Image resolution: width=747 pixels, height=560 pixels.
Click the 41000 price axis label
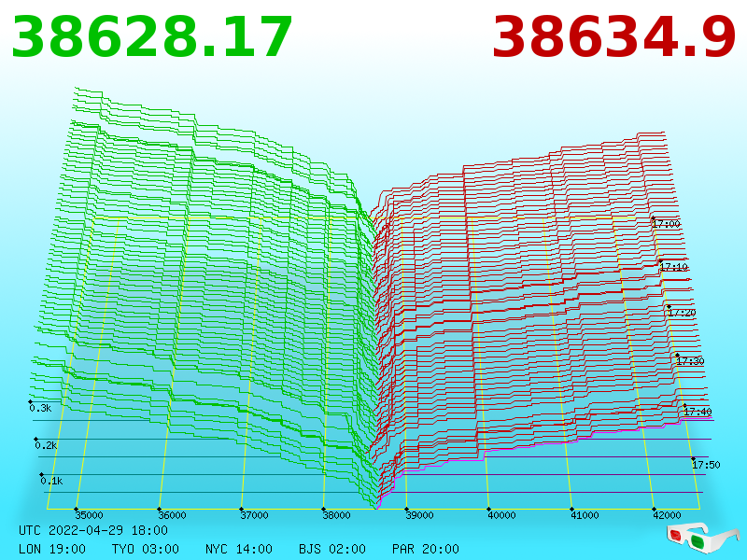pos(585,515)
